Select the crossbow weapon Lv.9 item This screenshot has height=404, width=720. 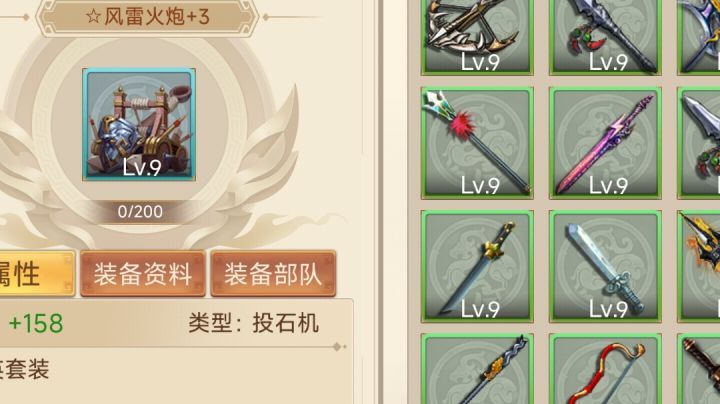click(477, 37)
